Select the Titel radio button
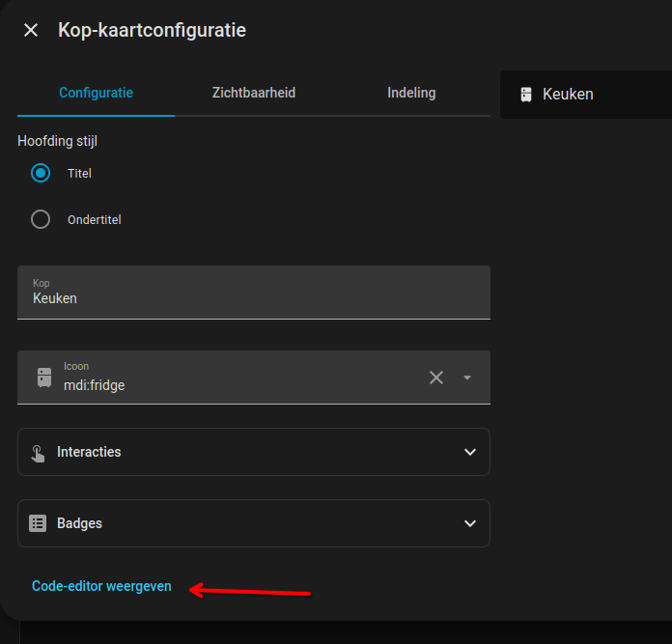672x644 pixels. (x=41, y=174)
